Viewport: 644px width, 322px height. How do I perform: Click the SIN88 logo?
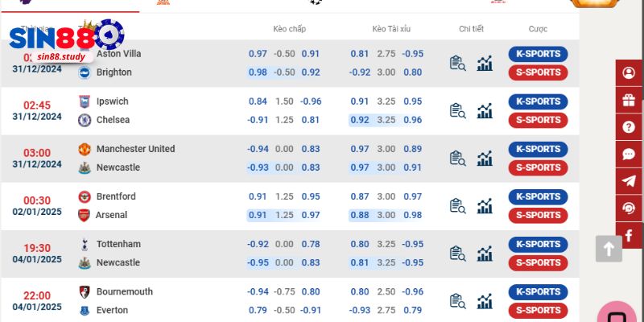67,40
